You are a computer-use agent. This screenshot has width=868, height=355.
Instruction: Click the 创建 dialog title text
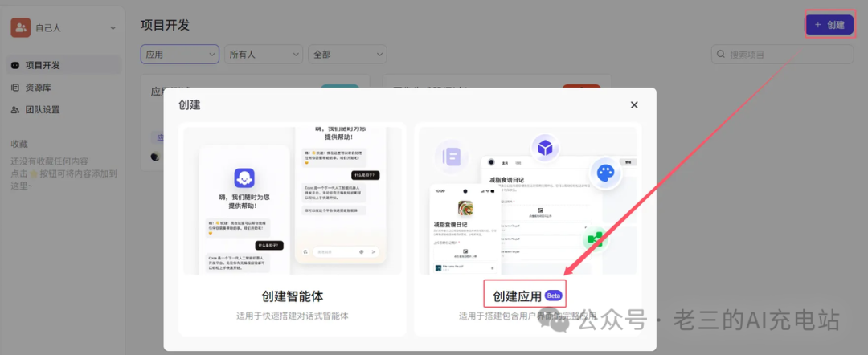(x=190, y=104)
